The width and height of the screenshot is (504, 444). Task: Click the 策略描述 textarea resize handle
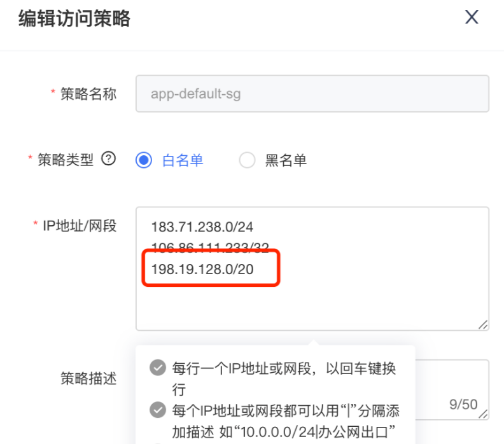pyautogui.click(x=483, y=412)
